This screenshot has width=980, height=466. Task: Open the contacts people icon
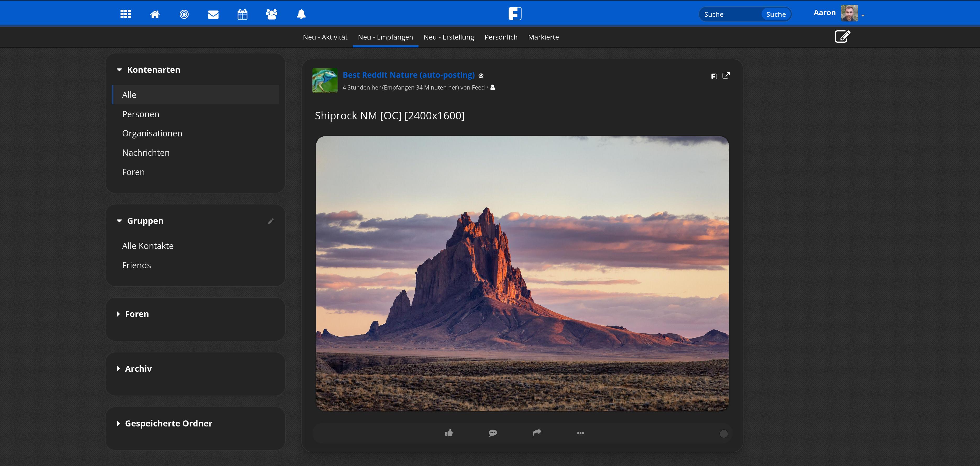(x=272, y=14)
